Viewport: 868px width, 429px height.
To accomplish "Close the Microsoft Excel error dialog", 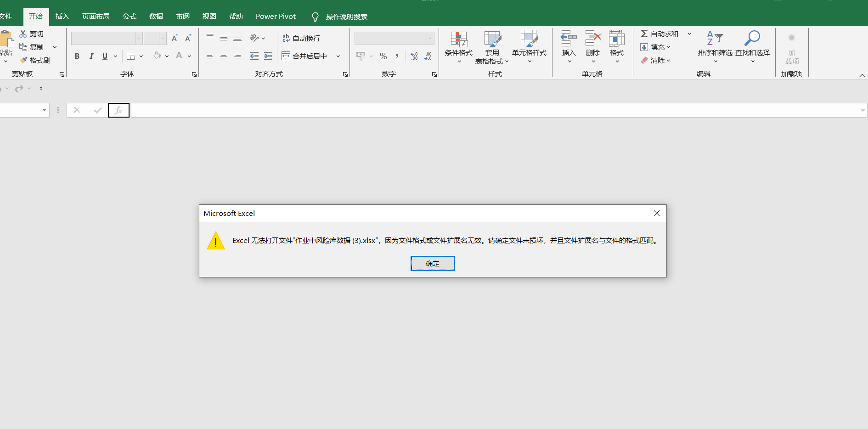I will pos(656,213).
